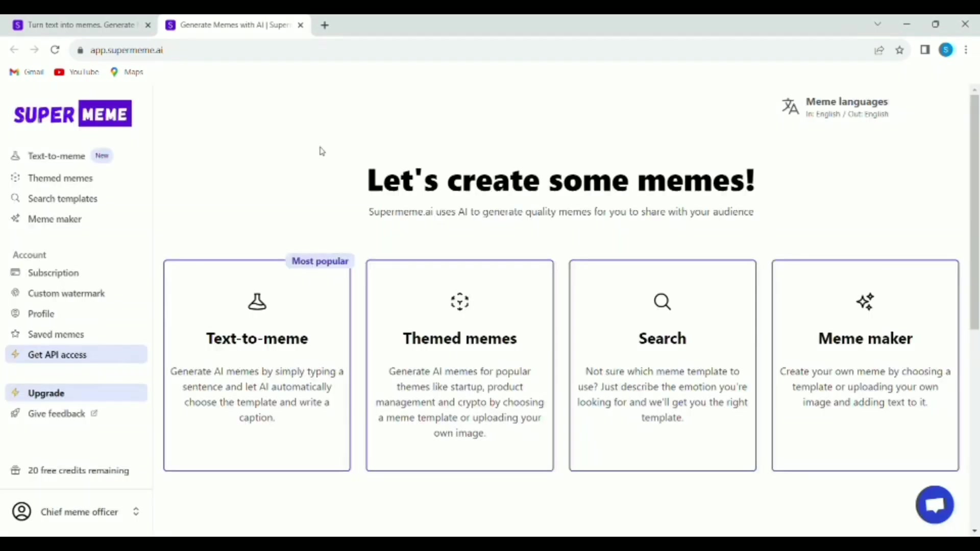980x551 pixels.
Task: Select Meme maker in sidebar
Action: click(55, 218)
